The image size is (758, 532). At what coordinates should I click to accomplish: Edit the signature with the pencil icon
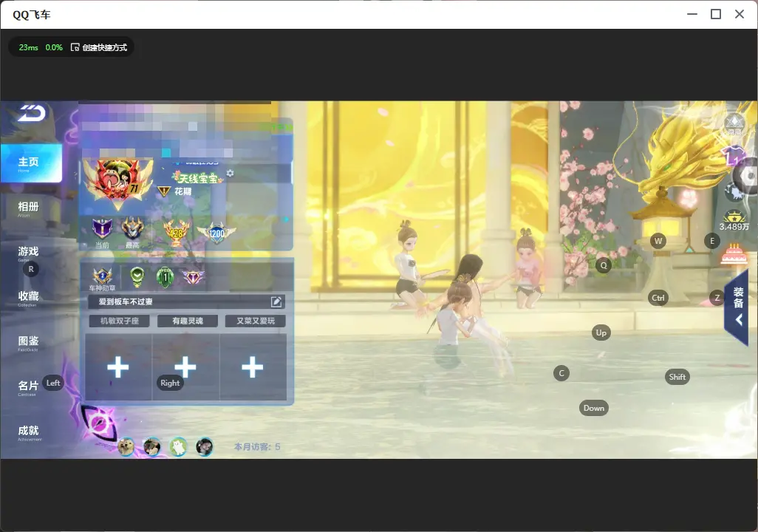[276, 301]
